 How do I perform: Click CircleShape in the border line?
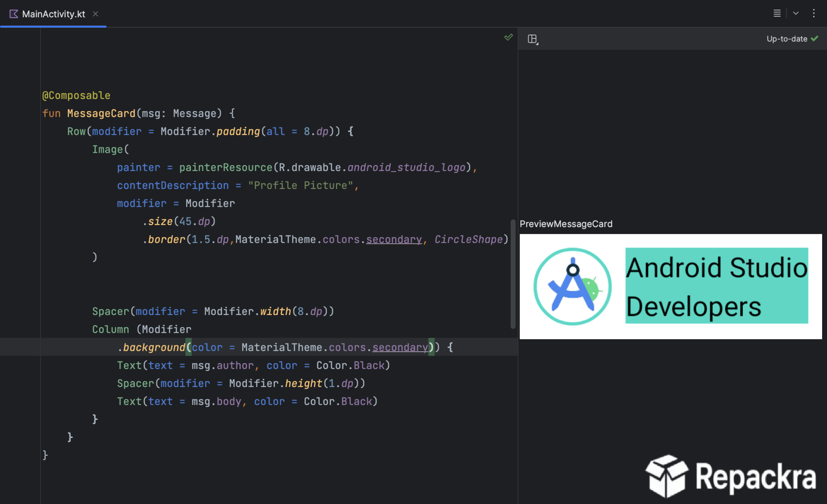[x=468, y=239]
